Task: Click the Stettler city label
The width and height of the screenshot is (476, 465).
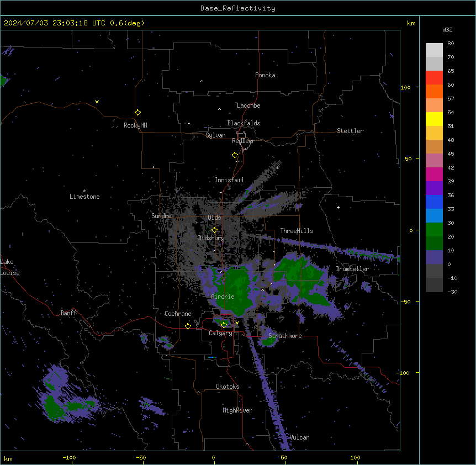Action: coord(350,131)
